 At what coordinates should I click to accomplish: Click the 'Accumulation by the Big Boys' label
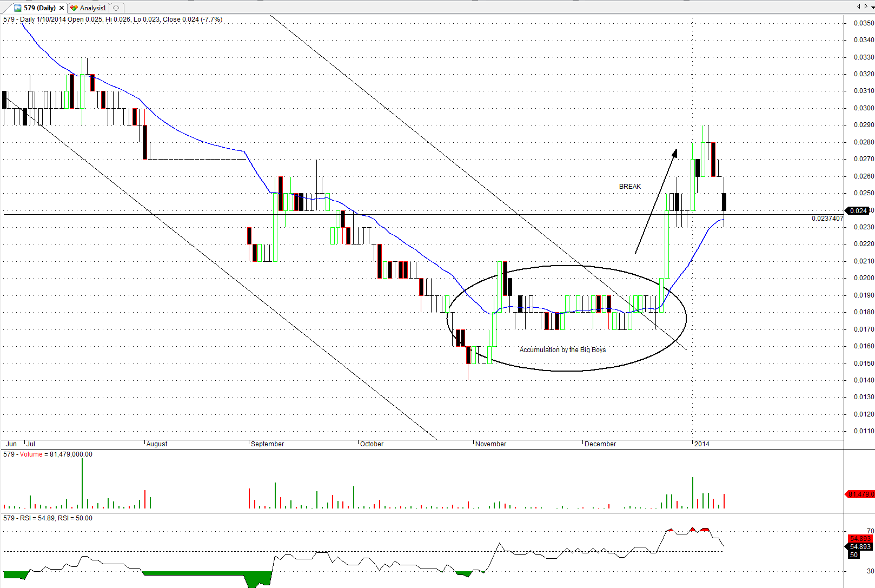pyautogui.click(x=562, y=350)
